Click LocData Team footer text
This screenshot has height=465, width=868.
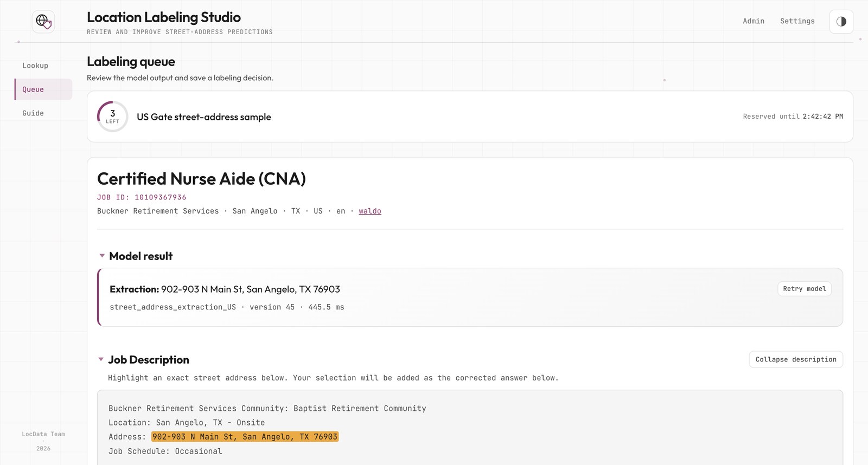tap(43, 434)
